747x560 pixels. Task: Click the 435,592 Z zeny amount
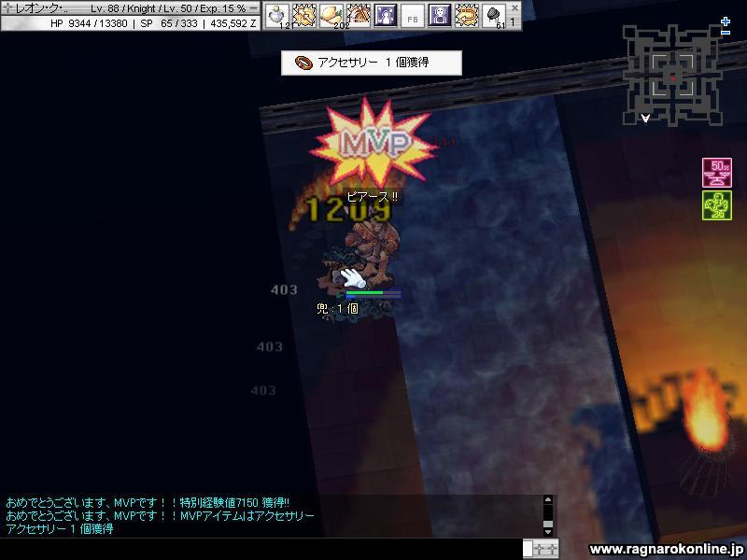coord(233,23)
